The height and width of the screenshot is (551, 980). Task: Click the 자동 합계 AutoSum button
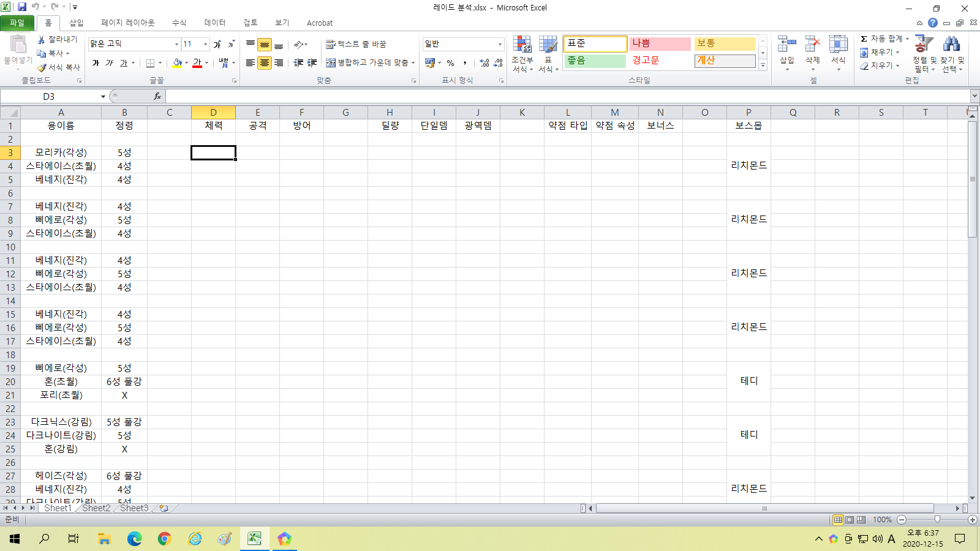[x=884, y=39]
